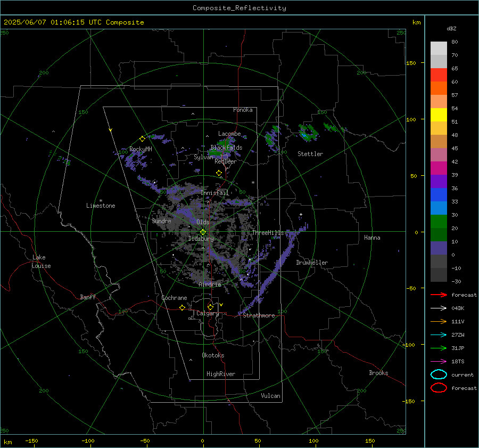Click the magenta 18TS arrow icon
479x448 pixels.
coord(439,362)
